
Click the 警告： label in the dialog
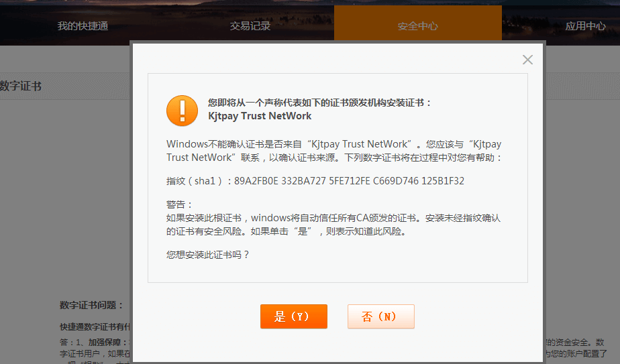coord(180,204)
